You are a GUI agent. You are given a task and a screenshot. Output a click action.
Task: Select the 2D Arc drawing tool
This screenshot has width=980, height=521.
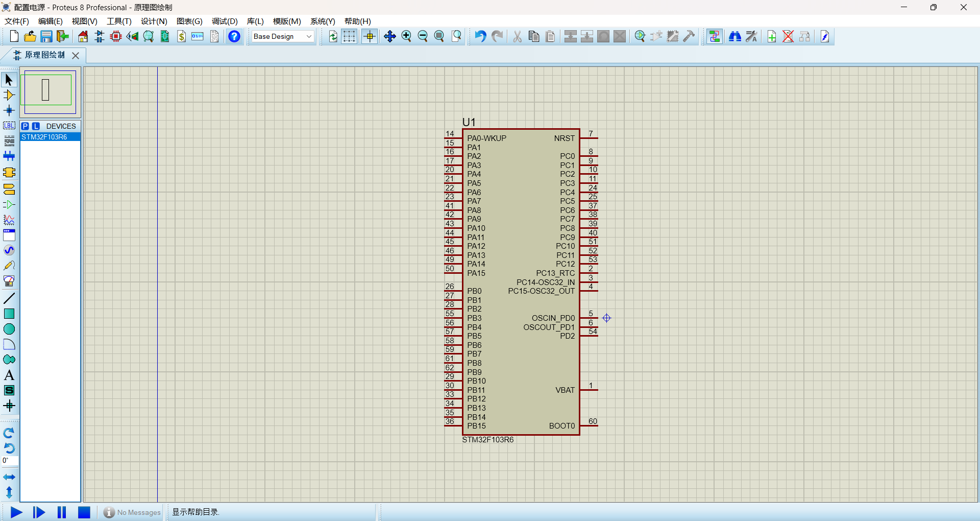(9, 344)
